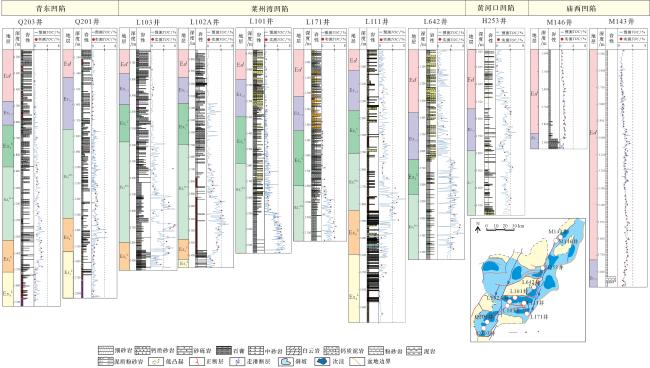
Task: Click the L111井 well title
Action: (376, 22)
